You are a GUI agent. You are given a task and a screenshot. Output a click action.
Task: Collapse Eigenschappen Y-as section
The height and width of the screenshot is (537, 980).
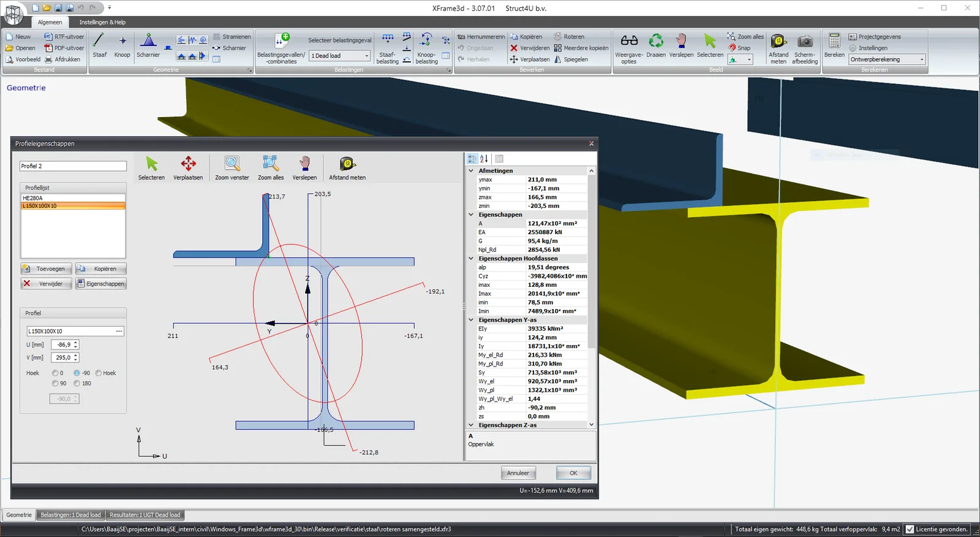(x=471, y=320)
